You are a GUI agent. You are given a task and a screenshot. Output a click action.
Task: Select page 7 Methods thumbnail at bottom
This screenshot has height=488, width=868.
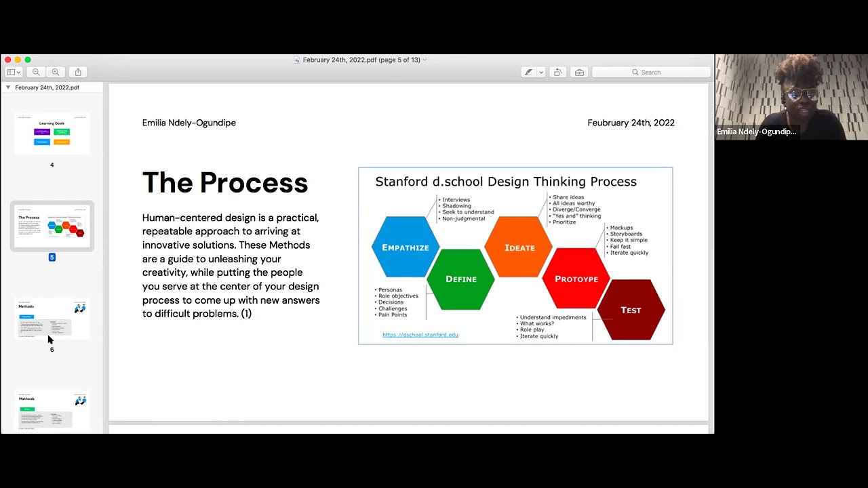pyautogui.click(x=52, y=410)
